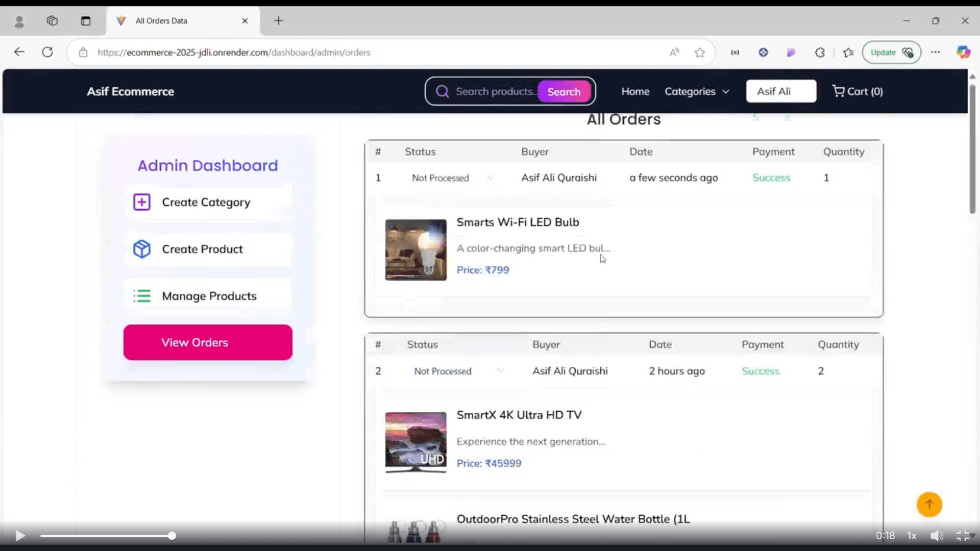Change playback speed 1x
The width and height of the screenshot is (980, 551).
[912, 536]
